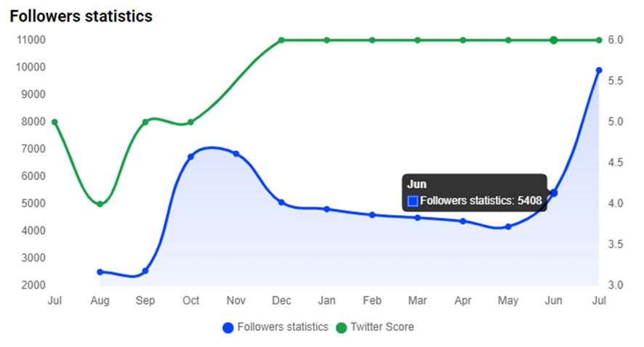
Task: Click the Followers statistics chart title
Action: click(x=81, y=16)
